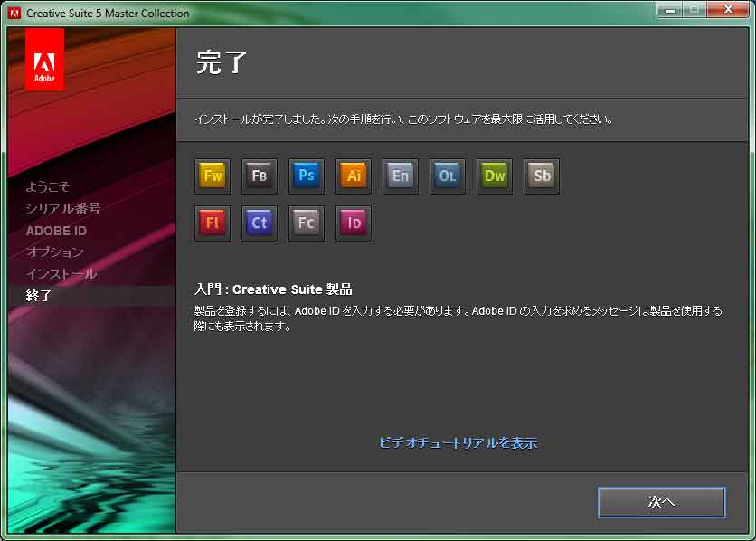756x541 pixels.
Task: Close the installer window
Action: 728,10
